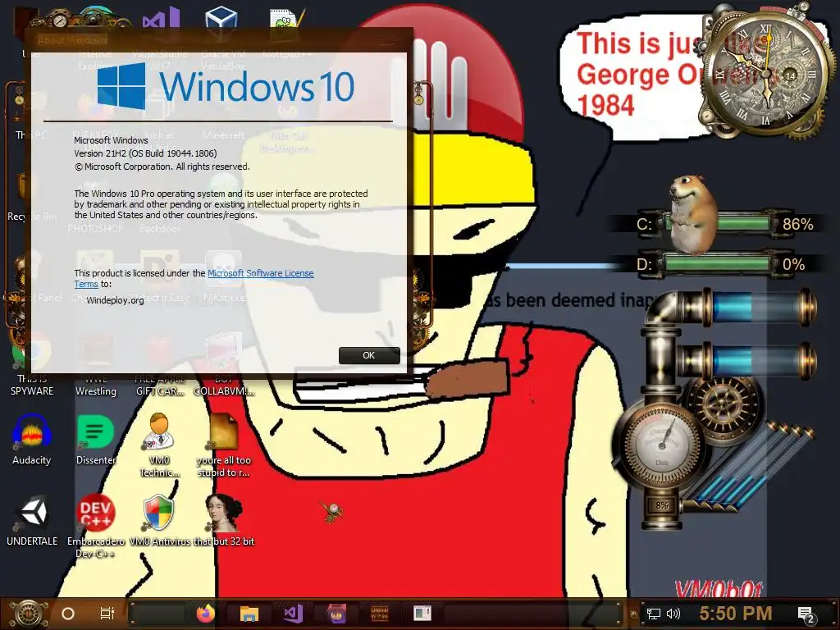
Task: Open the UNDERTALE desktop shortcut
Action: 32,519
